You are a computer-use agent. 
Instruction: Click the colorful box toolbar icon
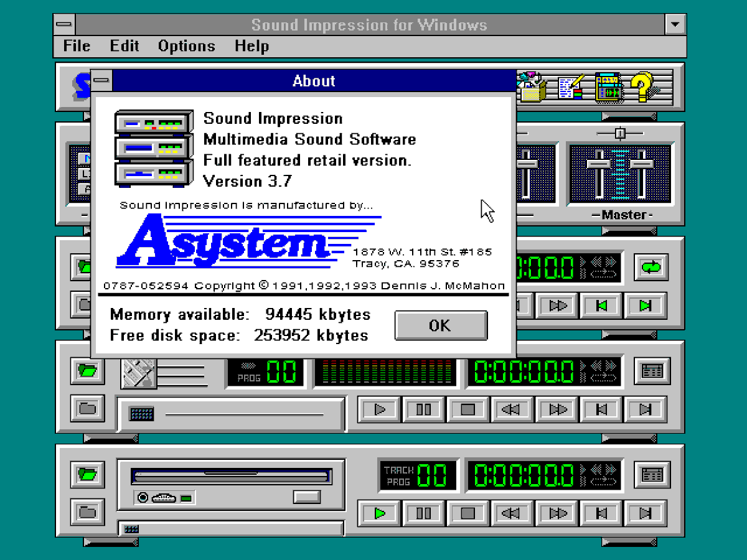(x=533, y=87)
